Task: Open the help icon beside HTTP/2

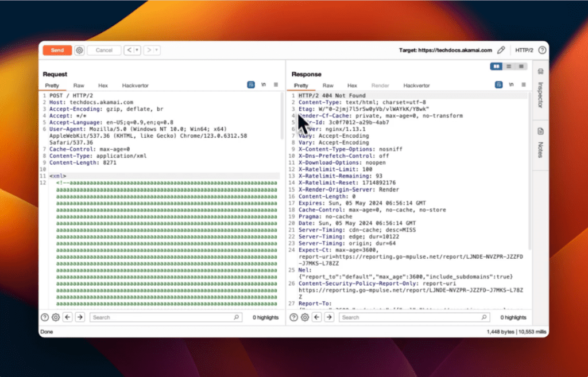Action: pyautogui.click(x=542, y=50)
